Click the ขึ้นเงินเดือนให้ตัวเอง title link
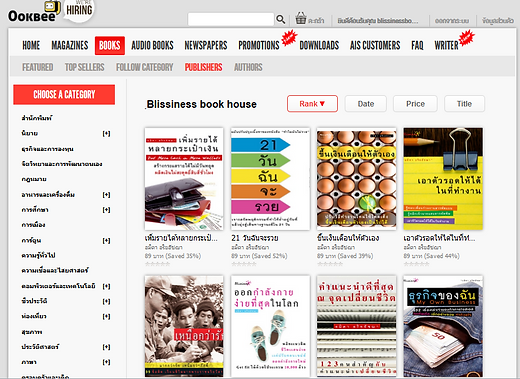Viewport: 520px width, 379px height. [348, 238]
